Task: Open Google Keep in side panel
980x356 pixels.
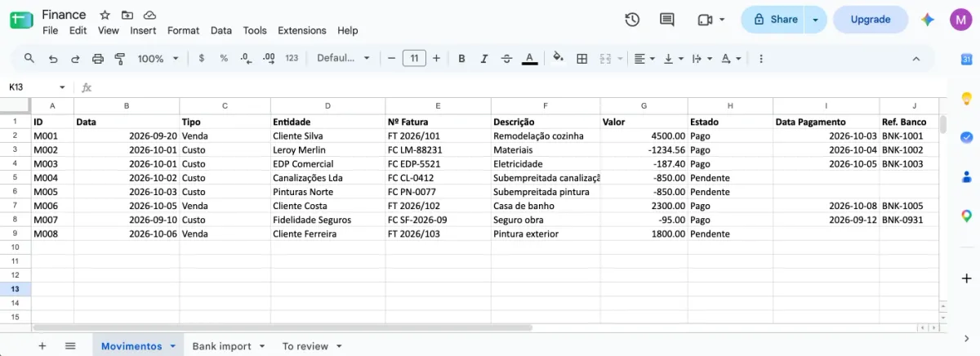Action: [x=966, y=97]
